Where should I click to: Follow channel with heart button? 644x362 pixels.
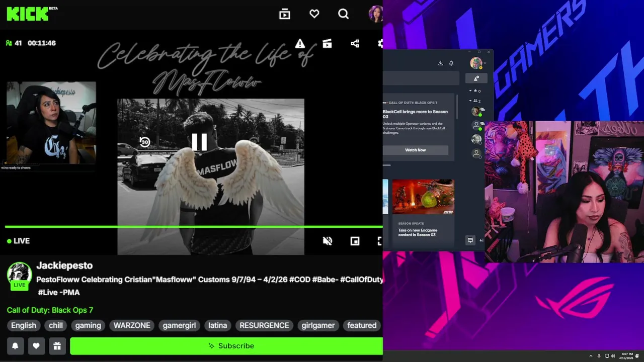coord(36,346)
